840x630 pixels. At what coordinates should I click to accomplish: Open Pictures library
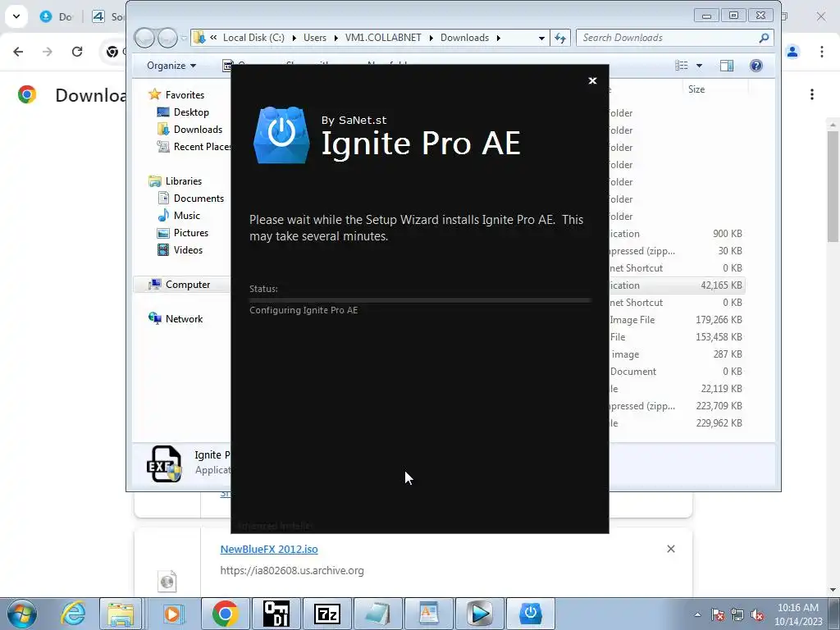(190, 232)
